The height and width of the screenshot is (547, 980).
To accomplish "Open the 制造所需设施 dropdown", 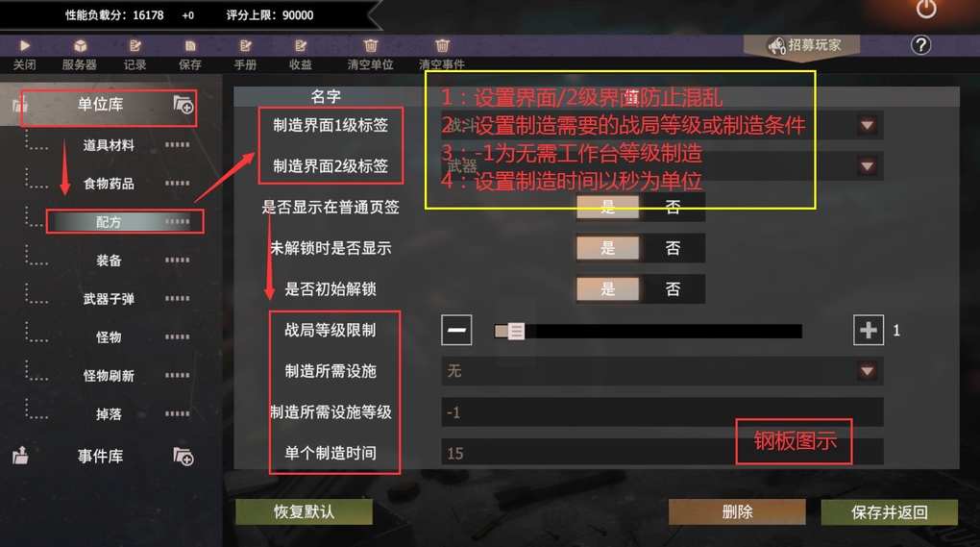I will tap(662, 371).
